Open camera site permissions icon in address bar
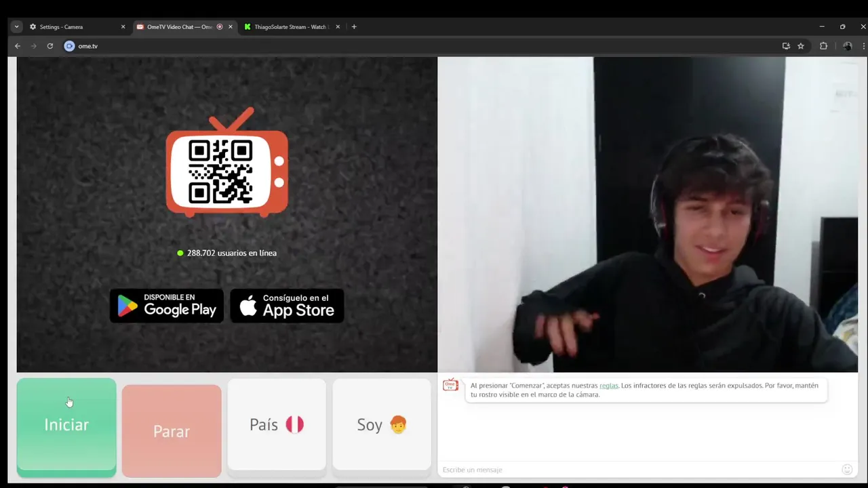 click(69, 46)
